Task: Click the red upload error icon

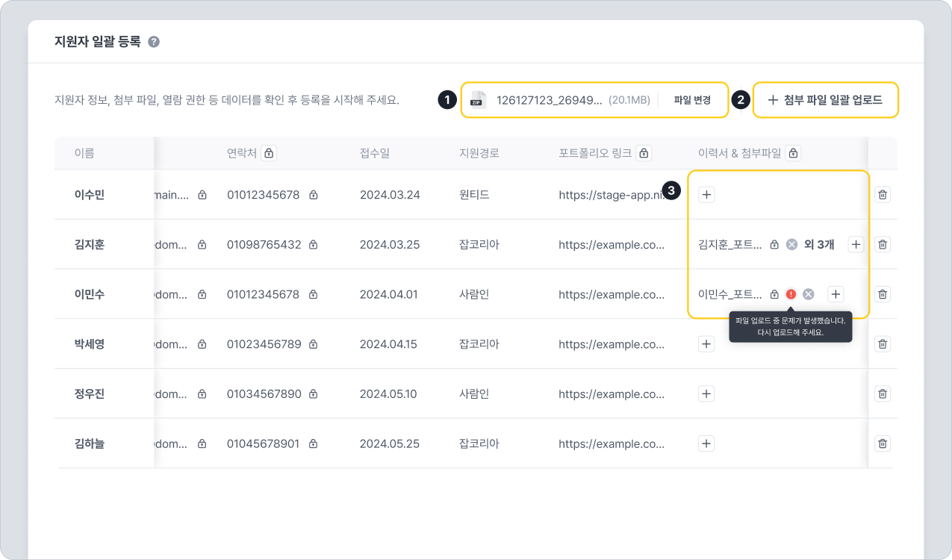Action: tap(791, 294)
